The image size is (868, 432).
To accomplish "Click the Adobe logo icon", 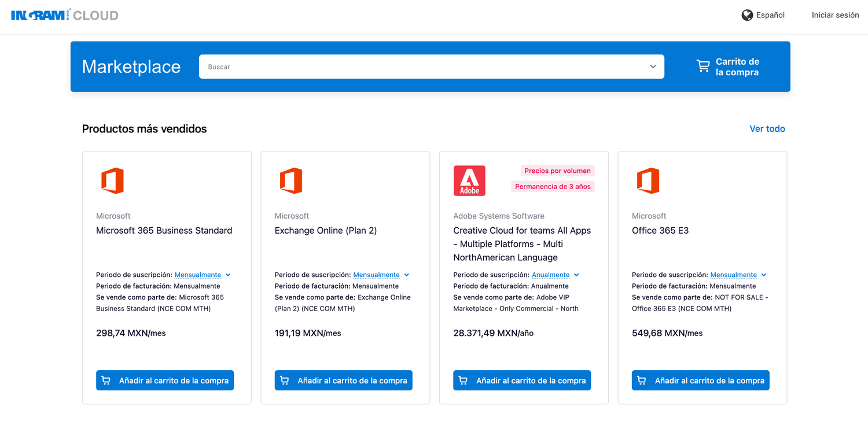I will pos(469,180).
